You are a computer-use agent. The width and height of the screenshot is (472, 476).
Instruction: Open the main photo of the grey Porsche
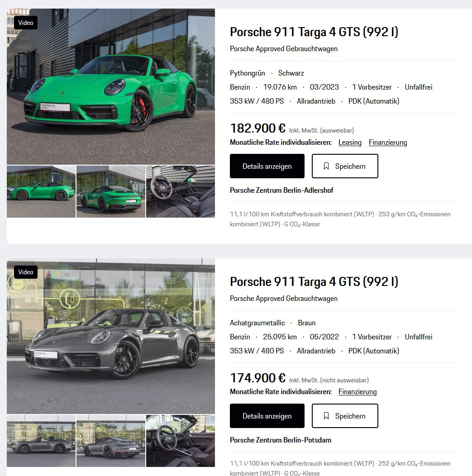[x=111, y=336]
